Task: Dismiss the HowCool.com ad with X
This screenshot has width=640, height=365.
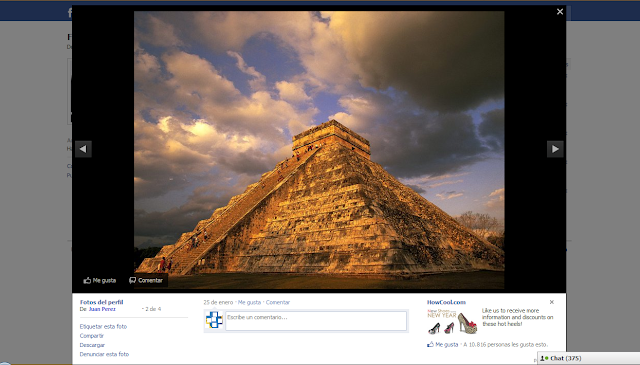Action: [x=552, y=302]
